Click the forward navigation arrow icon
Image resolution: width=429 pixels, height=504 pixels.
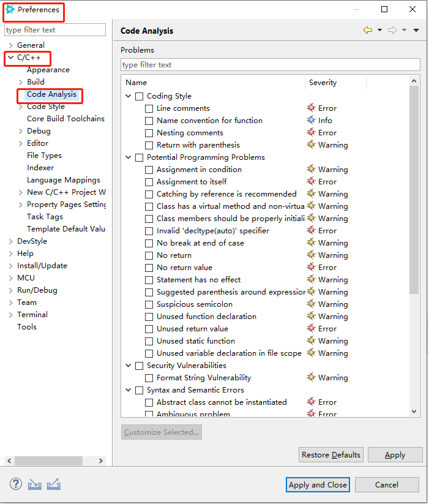click(392, 30)
